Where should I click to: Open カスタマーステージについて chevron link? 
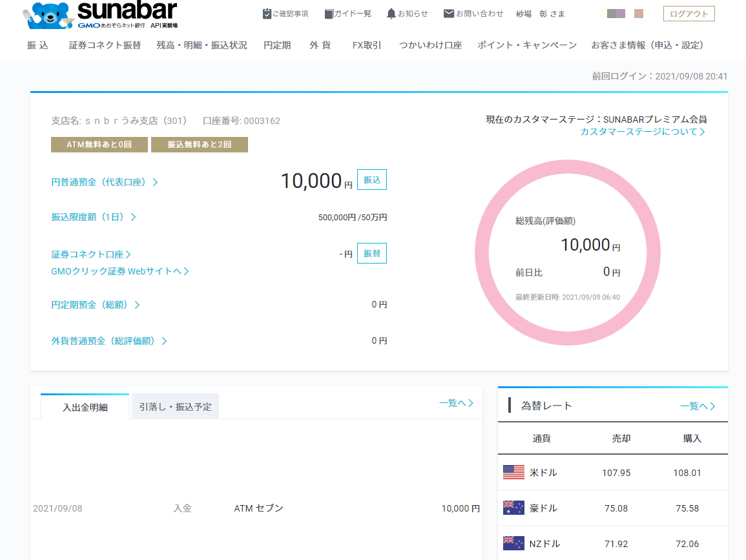pos(642,130)
